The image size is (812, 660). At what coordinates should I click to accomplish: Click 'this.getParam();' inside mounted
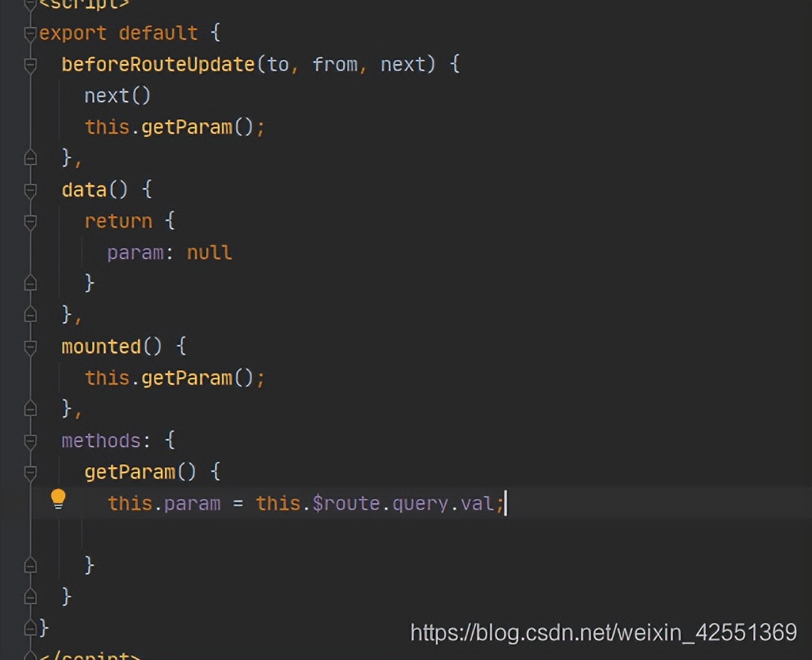175,378
